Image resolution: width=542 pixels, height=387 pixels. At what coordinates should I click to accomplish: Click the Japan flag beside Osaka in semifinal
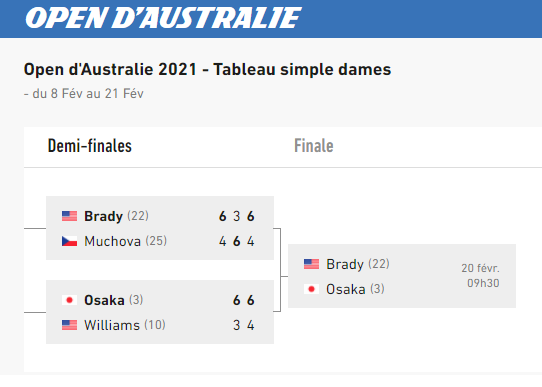tap(69, 300)
